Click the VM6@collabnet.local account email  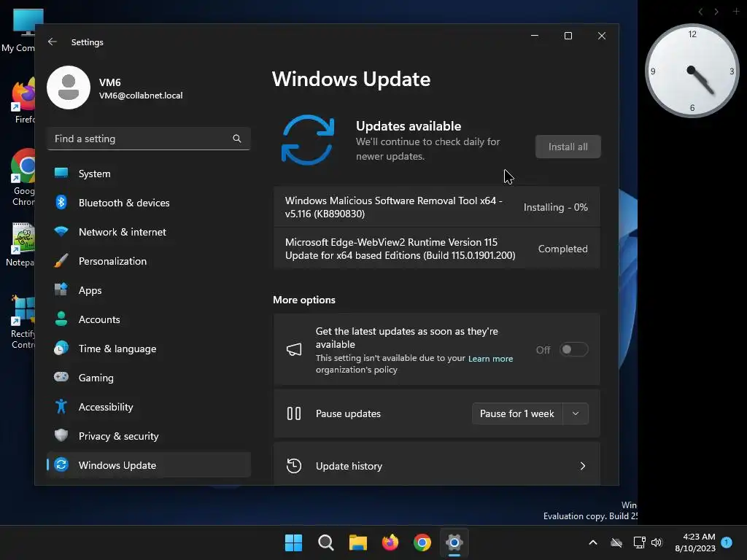[141, 96]
